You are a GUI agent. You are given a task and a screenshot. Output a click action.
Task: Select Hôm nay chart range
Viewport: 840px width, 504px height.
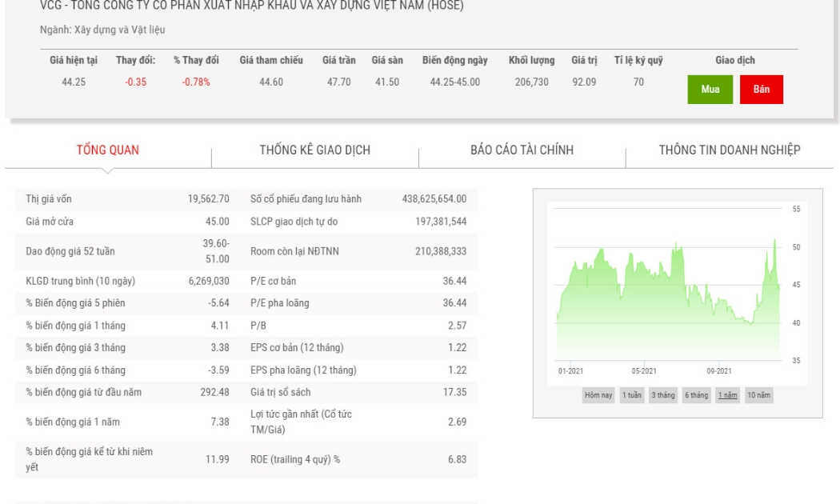[x=598, y=395]
